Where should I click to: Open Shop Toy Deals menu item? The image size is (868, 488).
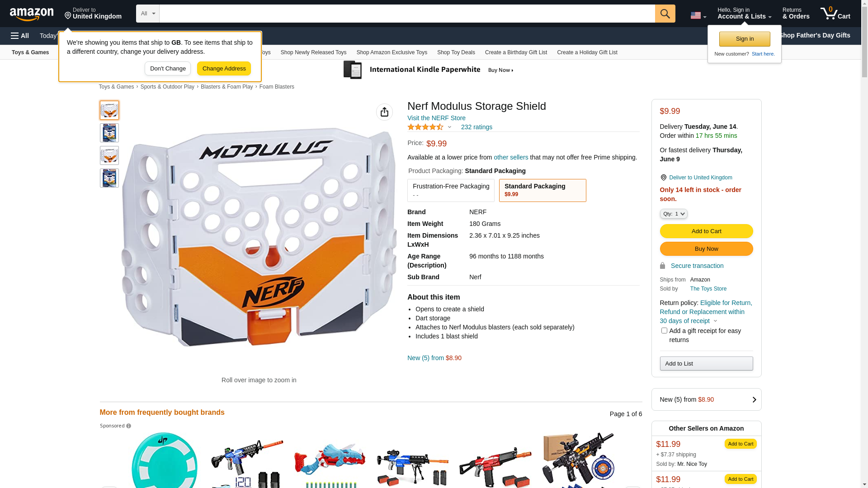click(456, 52)
